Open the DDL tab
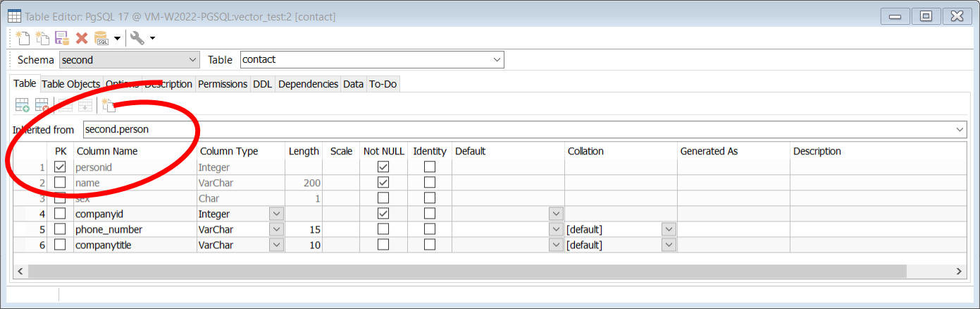980x309 pixels. 262,84
